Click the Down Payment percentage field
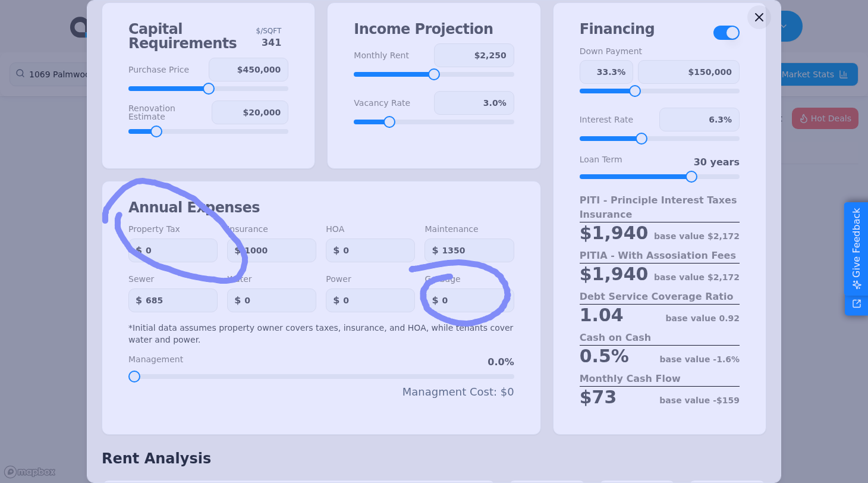Screen dimensions: 868x483 (x=606, y=72)
